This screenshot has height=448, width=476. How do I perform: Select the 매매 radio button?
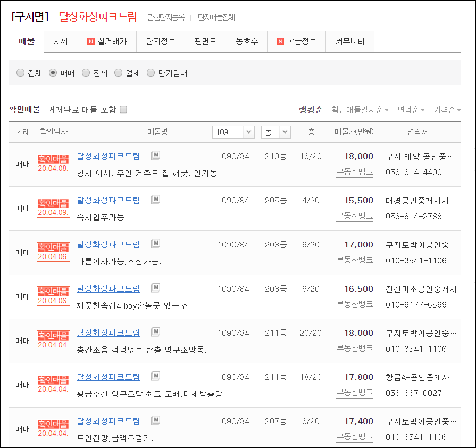coord(53,72)
